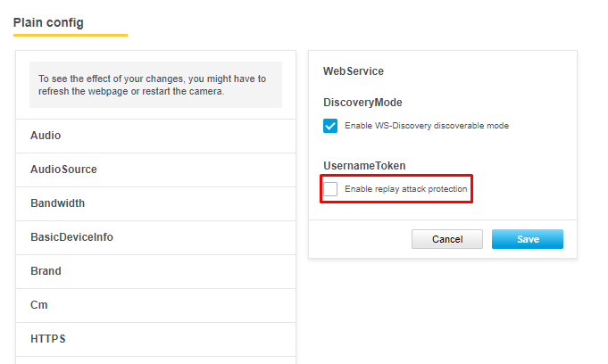Click the WebService panel title

point(353,70)
